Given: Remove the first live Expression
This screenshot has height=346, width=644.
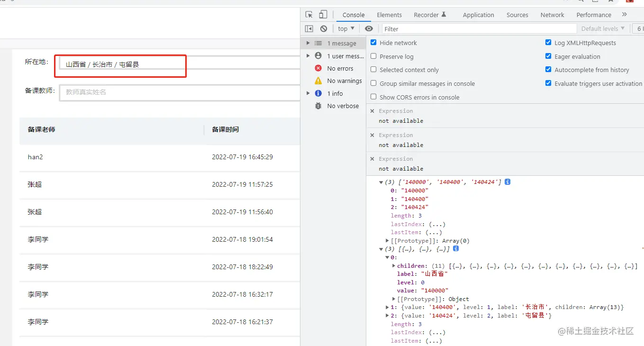Looking at the screenshot, I should 372,111.
